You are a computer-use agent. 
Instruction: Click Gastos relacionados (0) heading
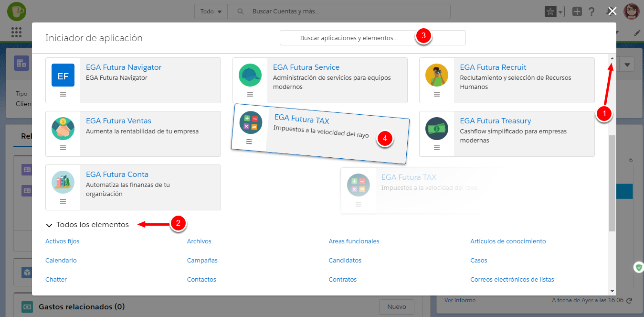(81, 306)
